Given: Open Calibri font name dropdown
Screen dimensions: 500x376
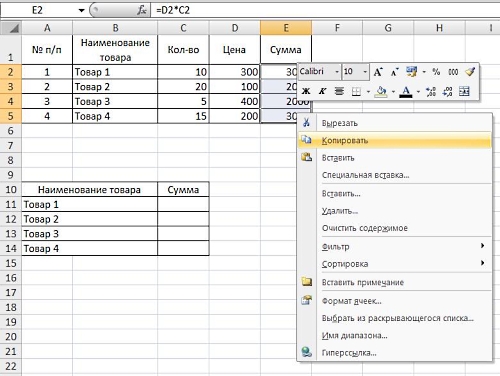Looking at the screenshot, I should pyautogui.click(x=337, y=72).
